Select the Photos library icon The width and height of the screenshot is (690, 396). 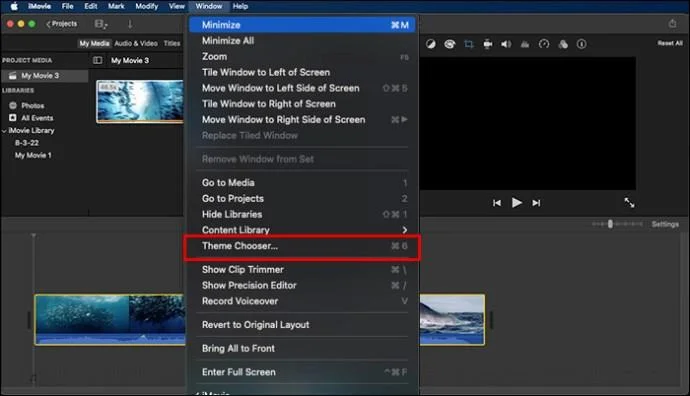[13, 106]
